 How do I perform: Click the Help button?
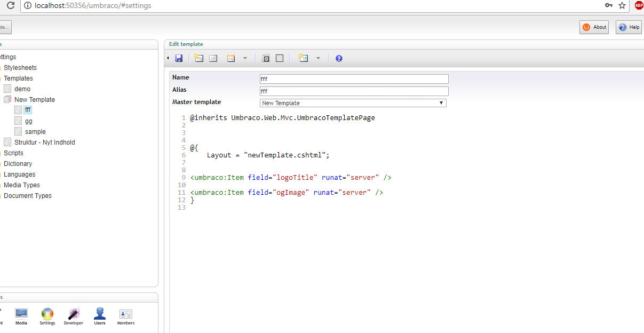(629, 27)
